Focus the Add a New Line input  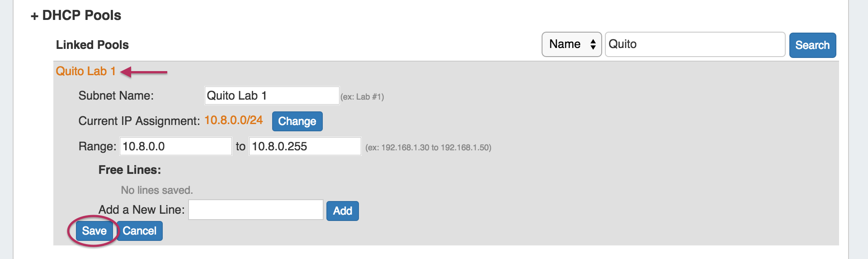click(255, 210)
